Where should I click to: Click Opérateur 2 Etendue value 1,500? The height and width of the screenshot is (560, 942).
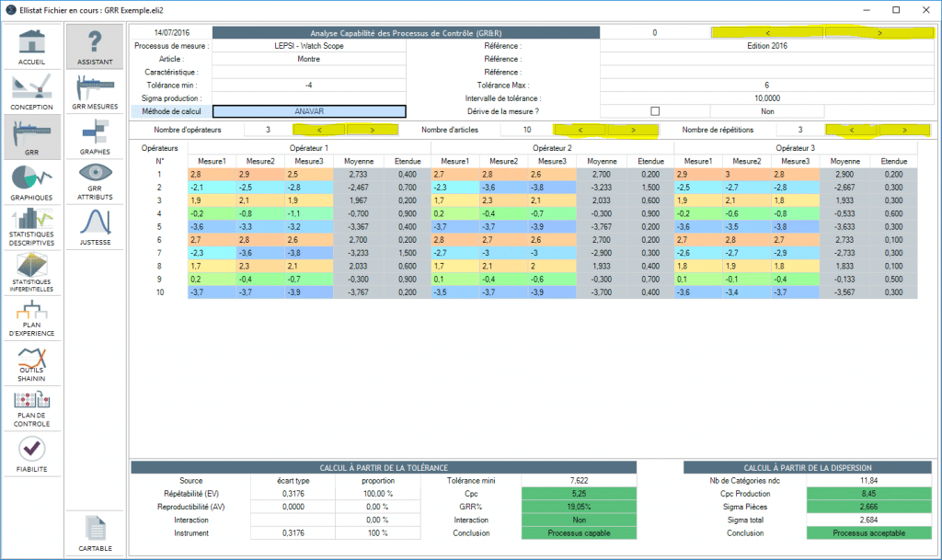[650, 188]
